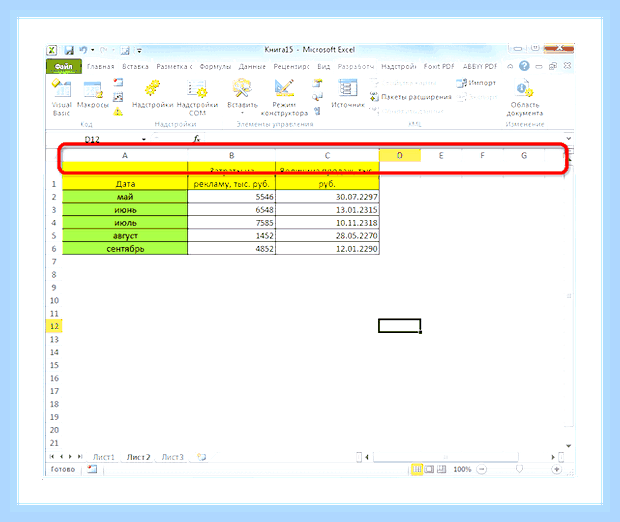This screenshot has height=522, width=620.
Task: Switch to the Вид tab
Action: tap(323, 66)
